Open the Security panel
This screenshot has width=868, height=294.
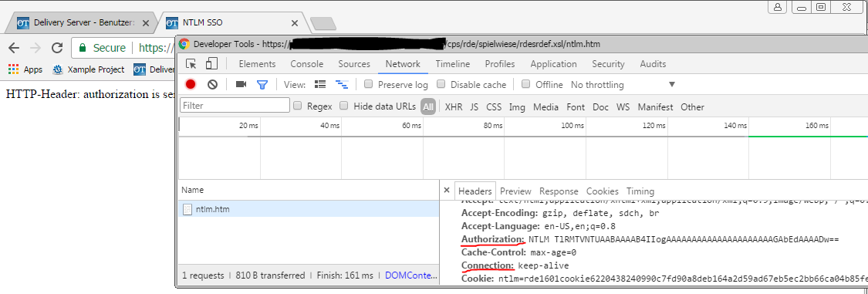[x=609, y=64]
